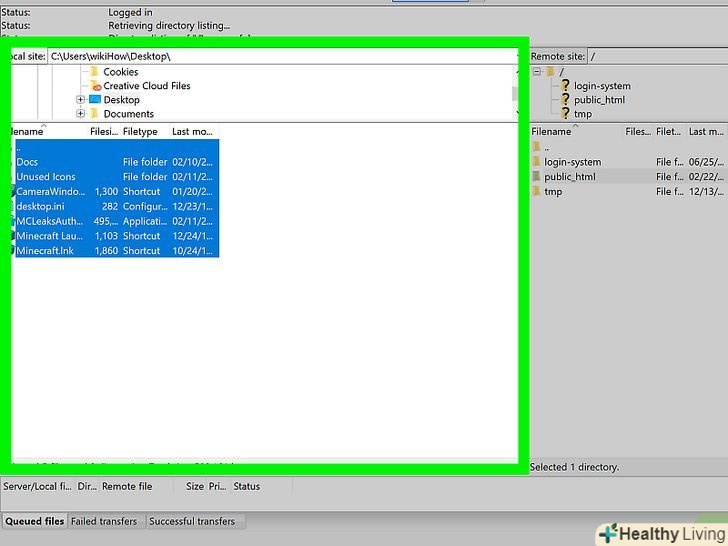The height and width of the screenshot is (546, 728).
Task: Click the Filesize cell 1,300 for CameraWindow
Action: tap(106, 192)
